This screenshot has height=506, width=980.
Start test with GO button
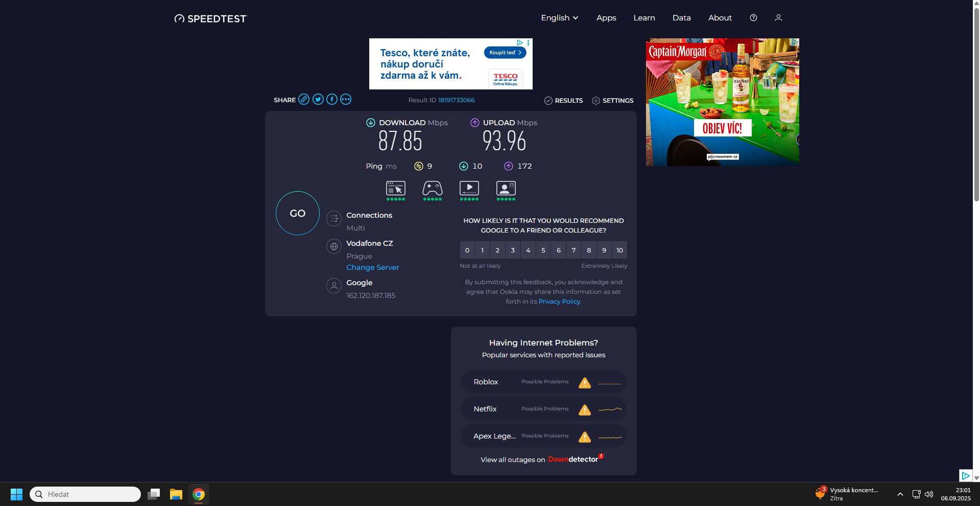pyautogui.click(x=298, y=213)
